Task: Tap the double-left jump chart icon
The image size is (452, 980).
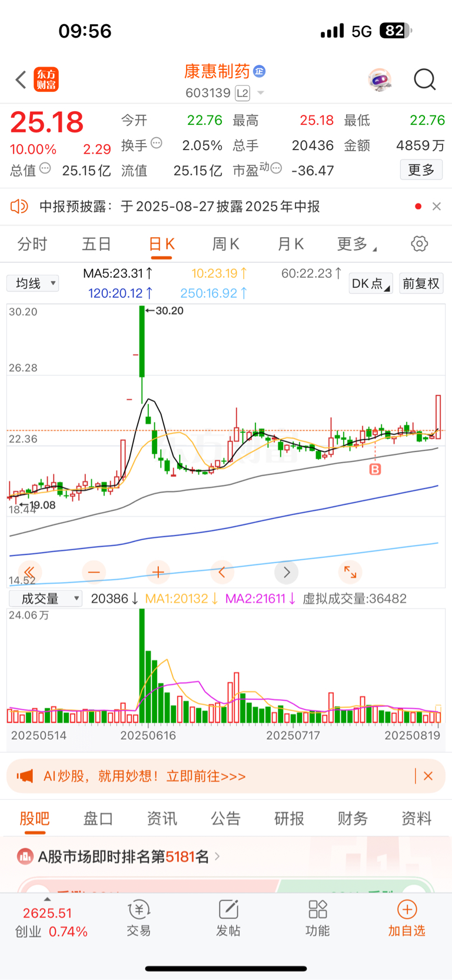Action: 29,572
